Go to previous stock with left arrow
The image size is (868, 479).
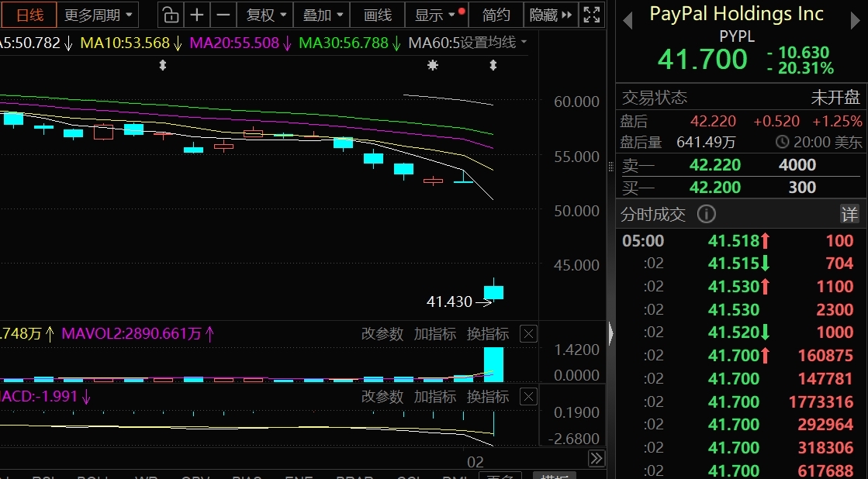[628, 21]
